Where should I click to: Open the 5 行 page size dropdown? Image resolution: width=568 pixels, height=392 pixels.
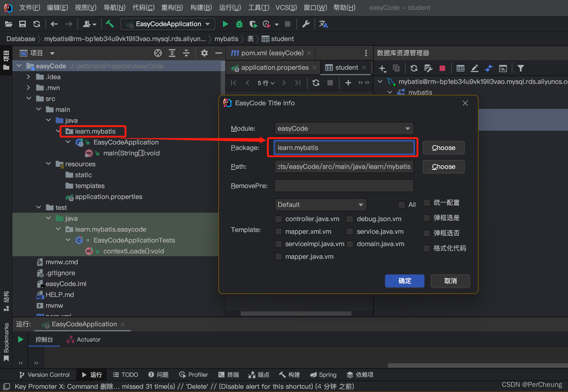(x=266, y=83)
